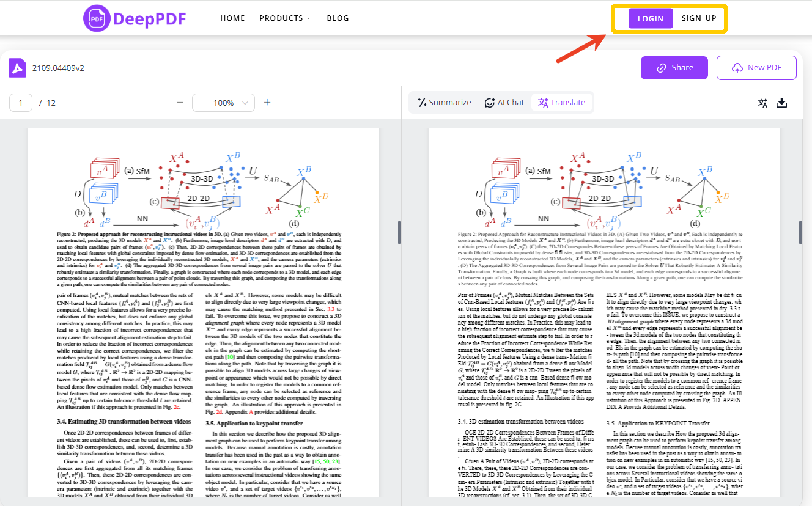Open the Summarize tab
This screenshot has height=506, width=812.
444,103
